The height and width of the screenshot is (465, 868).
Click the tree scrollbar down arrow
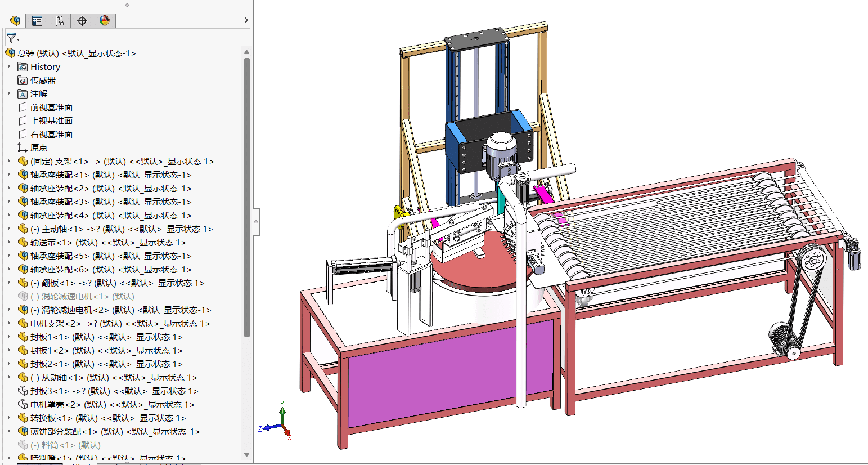point(246,454)
